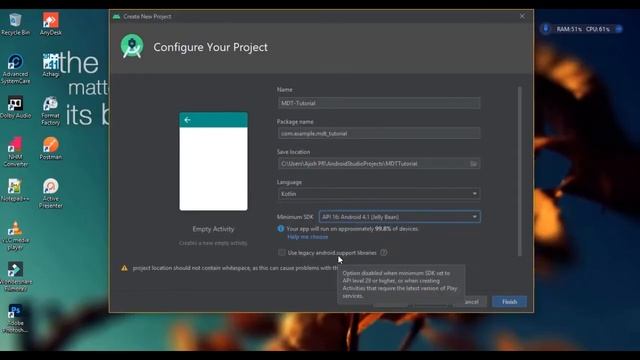Launch Postman from the desktop
Image resolution: width=640 pixels, height=360 pixels.
[x=51, y=149]
